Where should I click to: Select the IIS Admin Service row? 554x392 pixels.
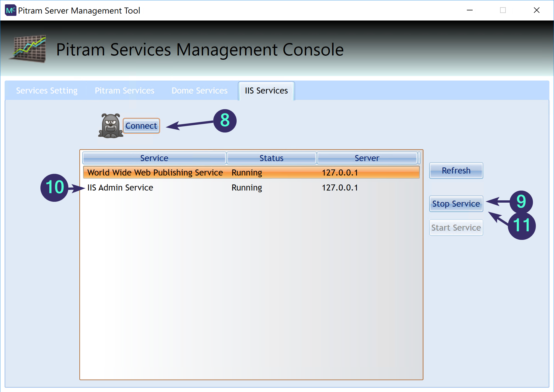[120, 188]
